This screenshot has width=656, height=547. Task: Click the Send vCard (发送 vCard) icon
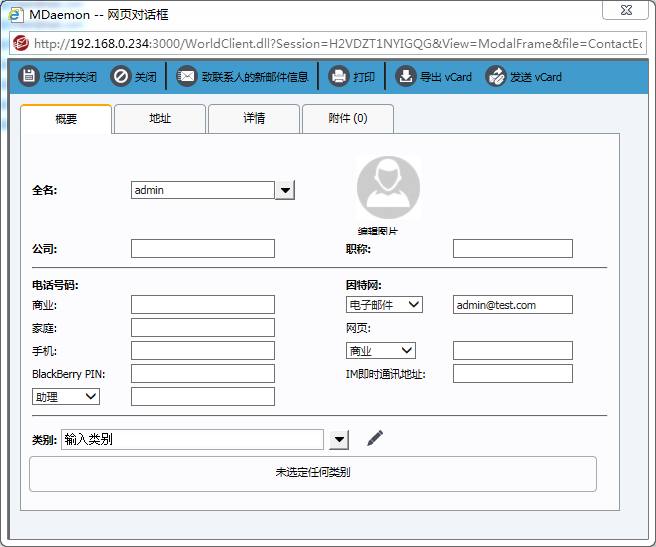point(496,77)
